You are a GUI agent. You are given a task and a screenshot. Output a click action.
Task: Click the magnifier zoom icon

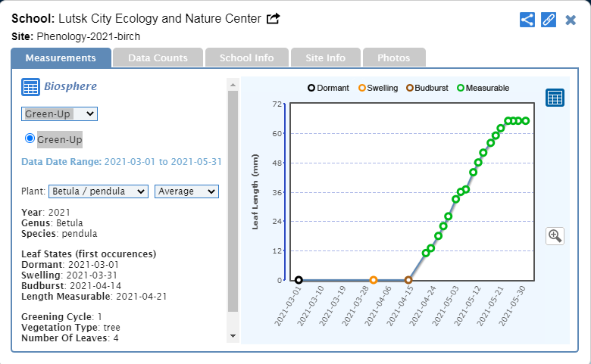(555, 236)
